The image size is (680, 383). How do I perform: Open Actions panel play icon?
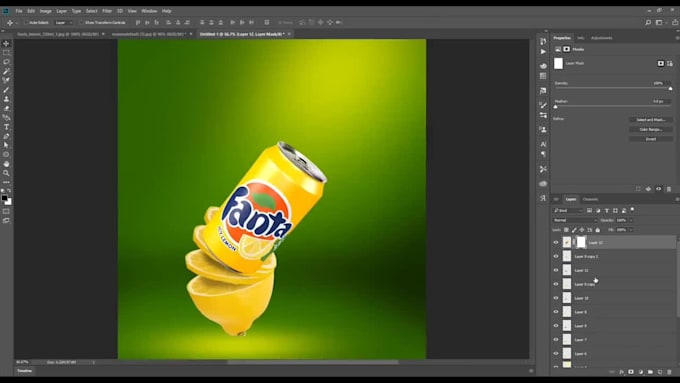coord(543,52)
